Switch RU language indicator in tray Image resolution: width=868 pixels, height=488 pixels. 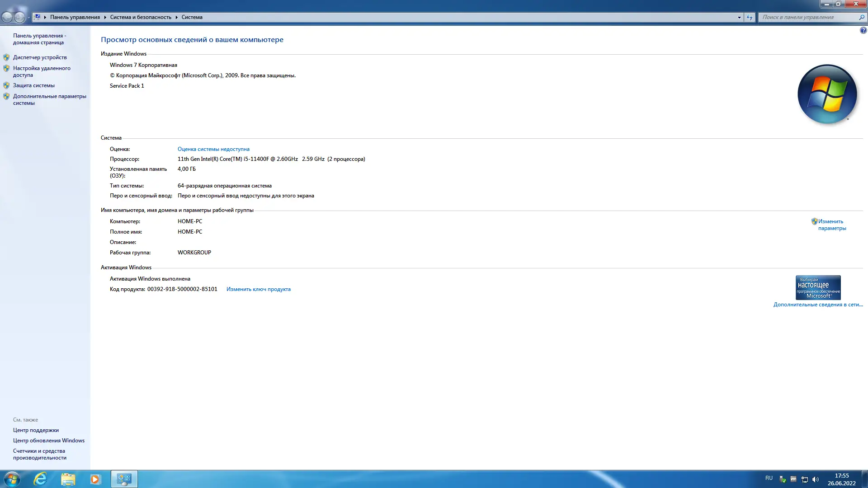click(x=769, y=478)
